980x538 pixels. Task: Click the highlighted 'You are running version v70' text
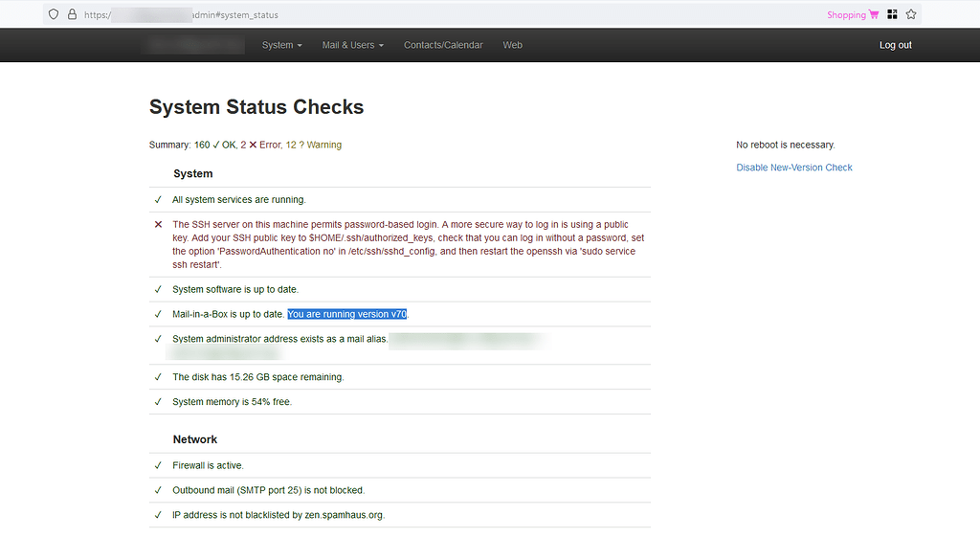347,314
